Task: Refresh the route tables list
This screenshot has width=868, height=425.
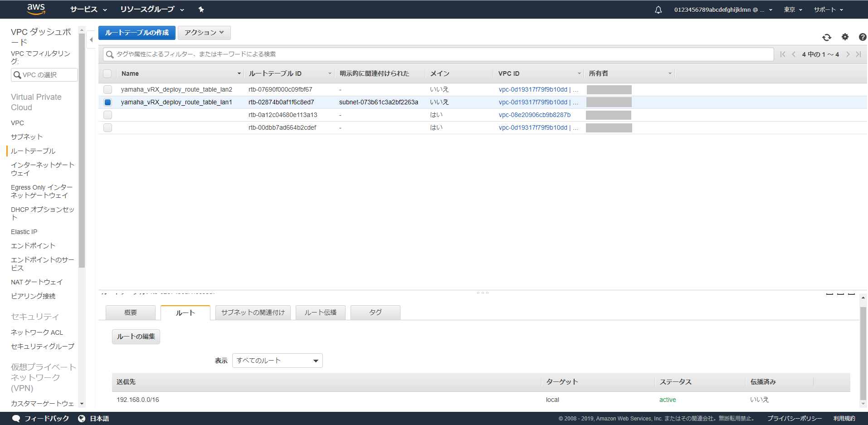Action: click(826, 37)
